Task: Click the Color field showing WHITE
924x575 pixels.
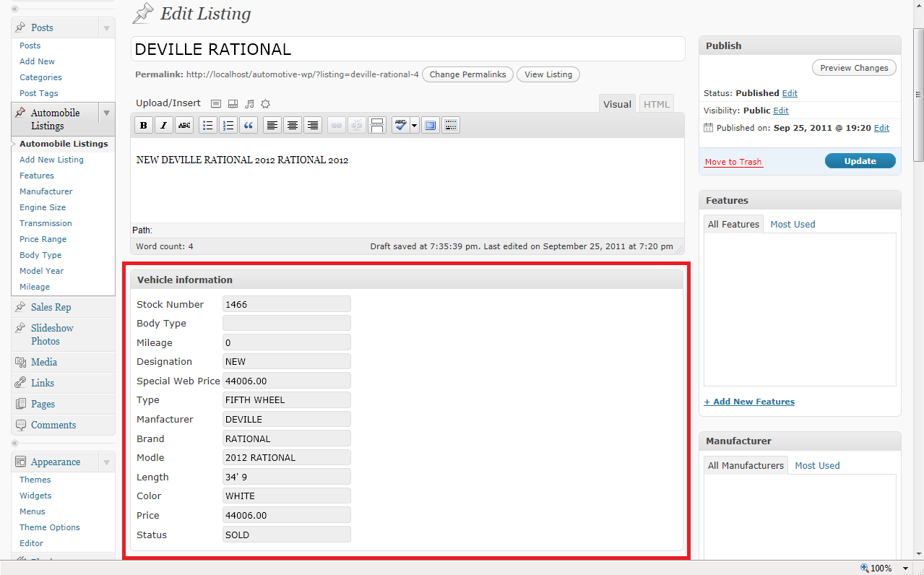Action: pos(287,496)
